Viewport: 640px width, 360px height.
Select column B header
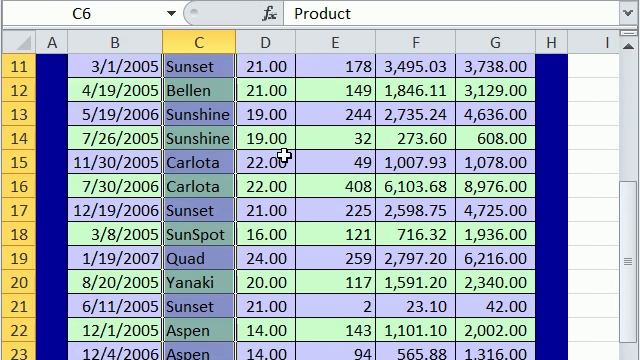(115, 42)
